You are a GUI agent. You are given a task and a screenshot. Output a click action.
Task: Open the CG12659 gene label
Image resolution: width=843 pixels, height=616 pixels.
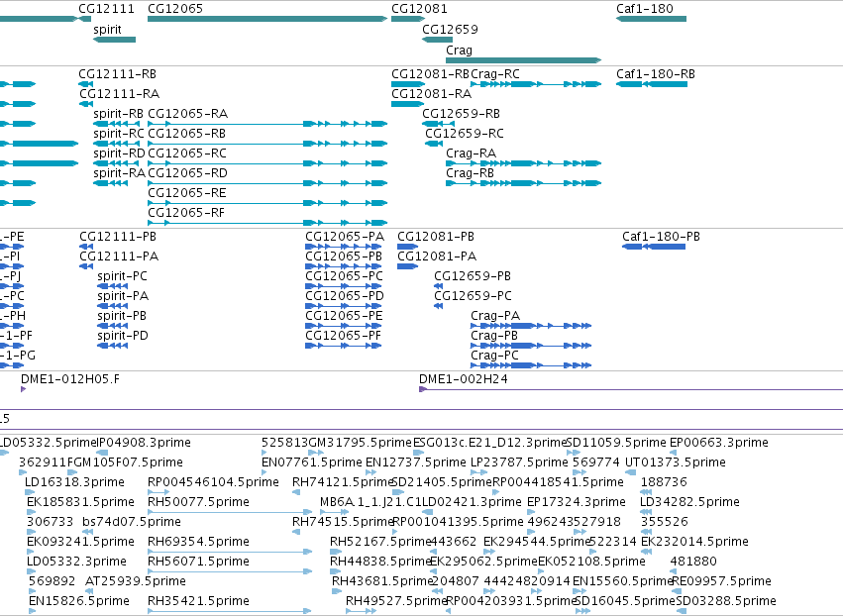[450, 29]
